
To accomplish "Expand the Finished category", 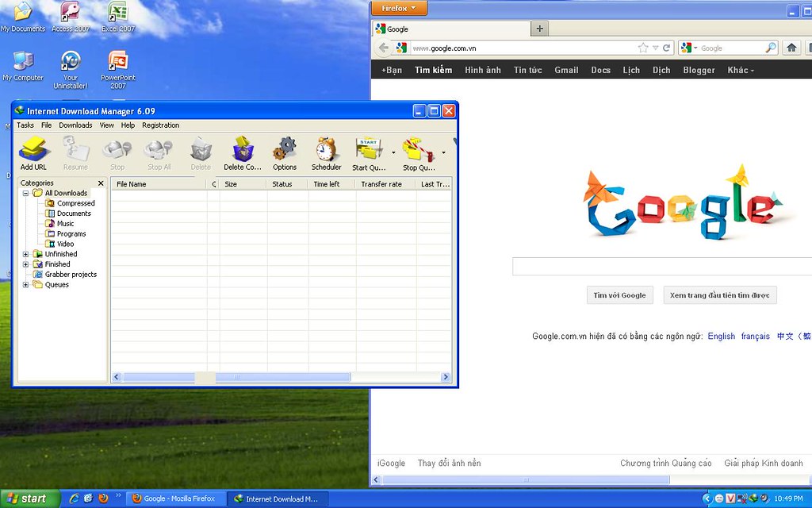I will pyautogui.click(x=25, y=264).
